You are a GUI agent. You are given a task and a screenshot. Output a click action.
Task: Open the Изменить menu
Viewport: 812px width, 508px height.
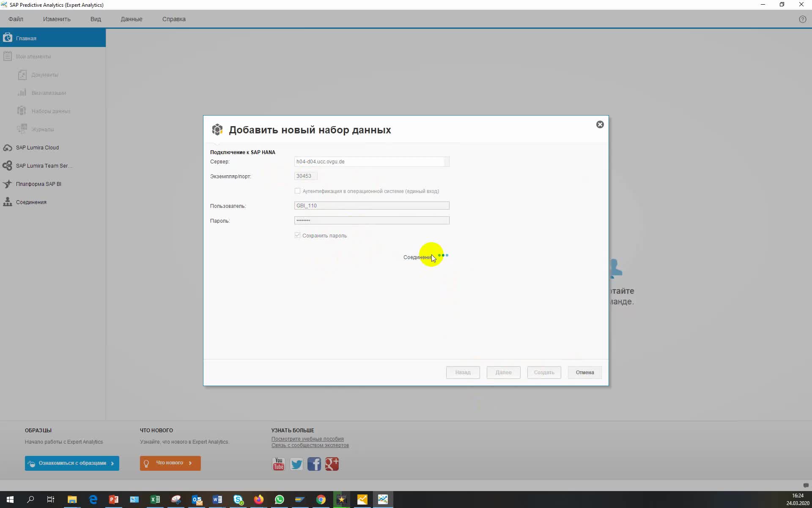click(57, 19)
